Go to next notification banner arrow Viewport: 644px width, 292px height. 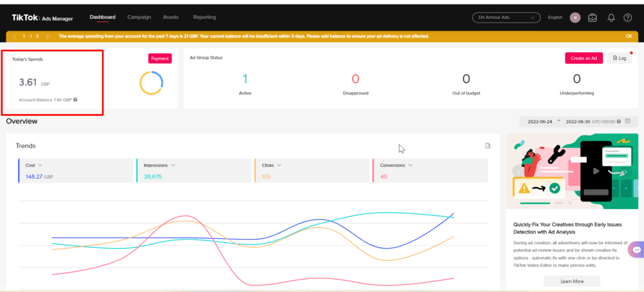click(47, 36)
